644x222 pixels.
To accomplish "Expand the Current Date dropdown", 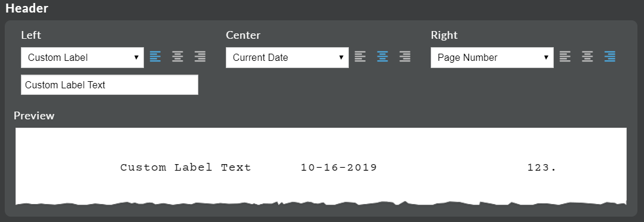I will 287,57.
